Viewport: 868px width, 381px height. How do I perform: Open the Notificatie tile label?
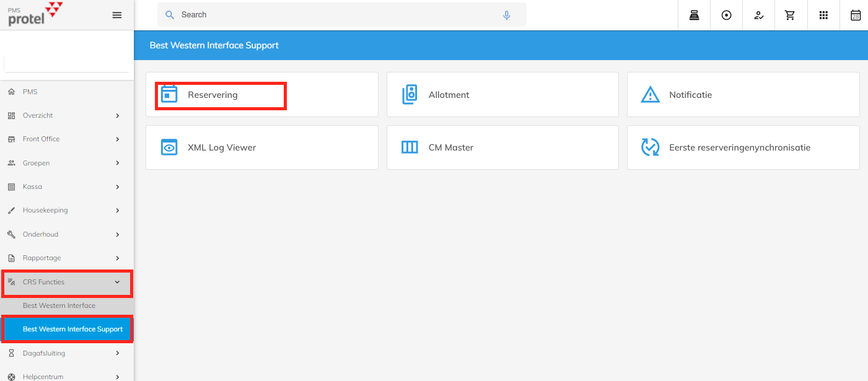tap(691, 95)
